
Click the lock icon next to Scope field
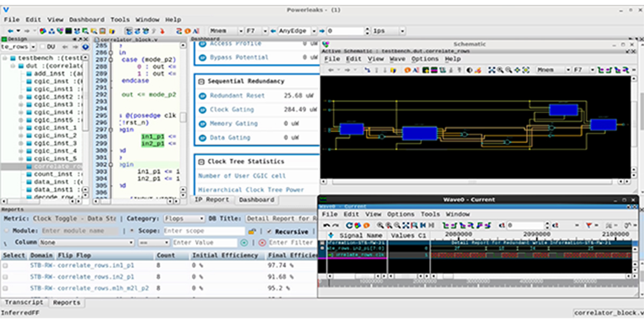point(252,231)
